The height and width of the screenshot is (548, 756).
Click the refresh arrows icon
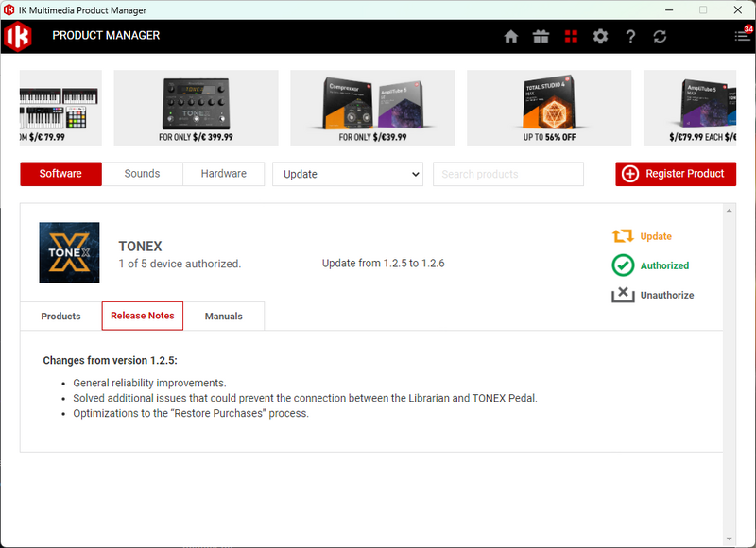(x=660, y=36)
